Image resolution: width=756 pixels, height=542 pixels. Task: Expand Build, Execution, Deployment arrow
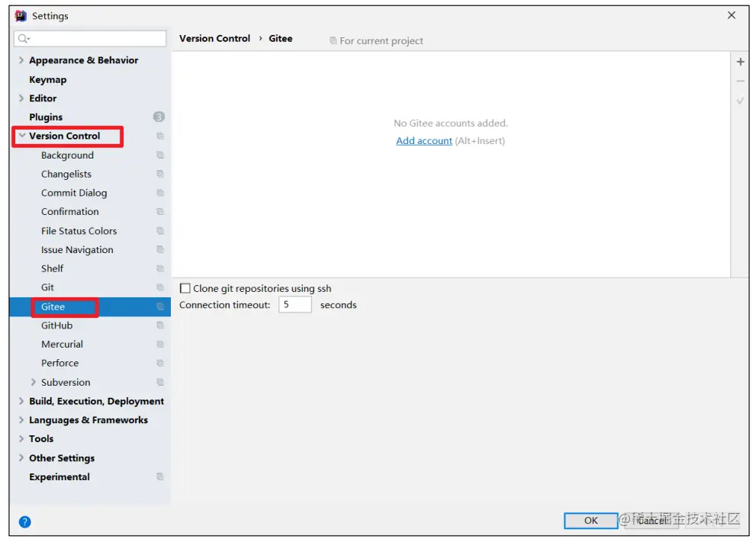point(21,401)
